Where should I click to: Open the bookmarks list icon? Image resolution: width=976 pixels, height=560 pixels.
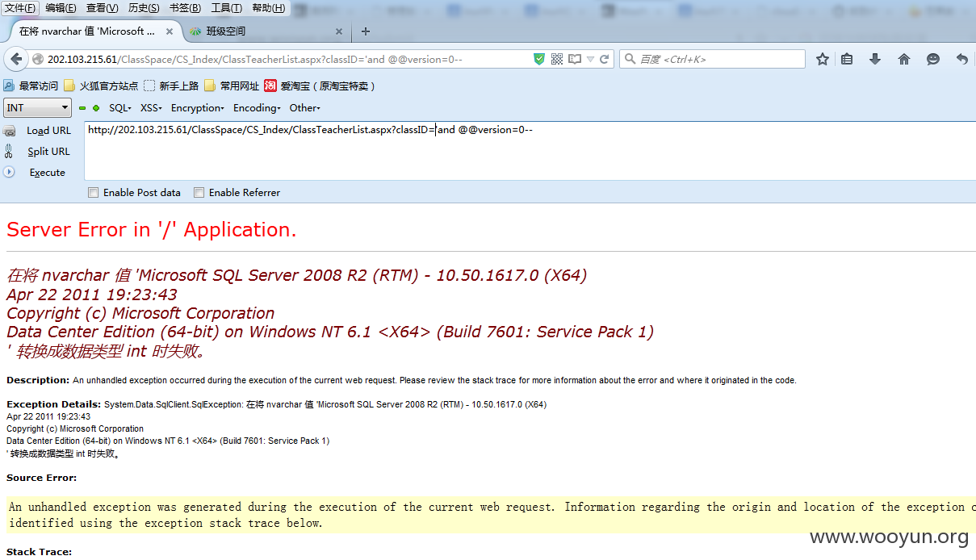click(x=847, y=59)
